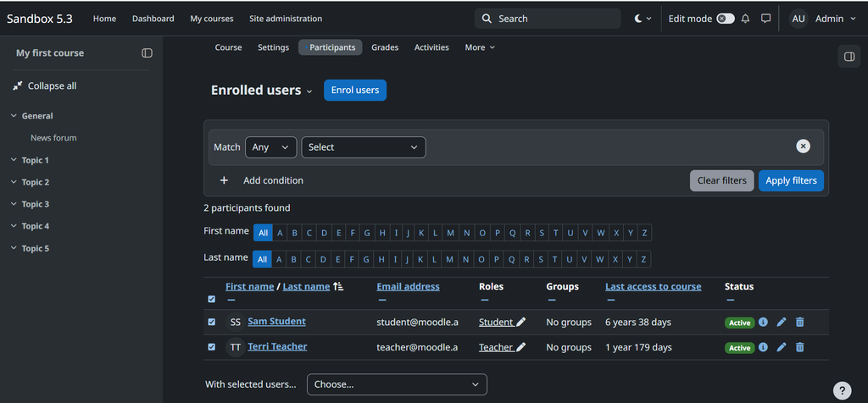Open the filter Select dropdown

pos(364,147)
